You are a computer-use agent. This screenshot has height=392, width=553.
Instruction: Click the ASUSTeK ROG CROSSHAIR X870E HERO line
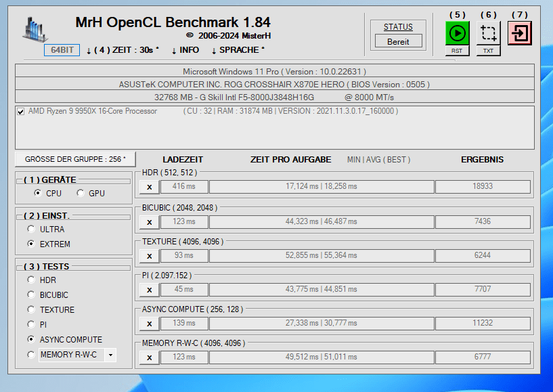(x=275, y=85)
